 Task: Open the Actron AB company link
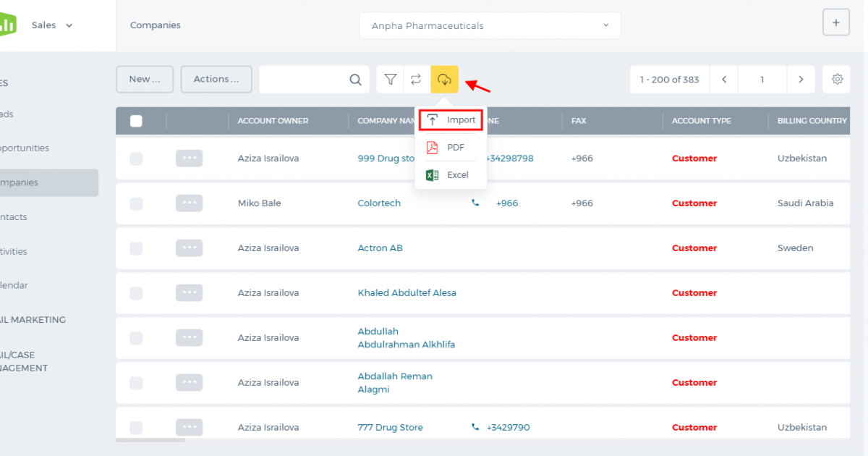point(380,248)
